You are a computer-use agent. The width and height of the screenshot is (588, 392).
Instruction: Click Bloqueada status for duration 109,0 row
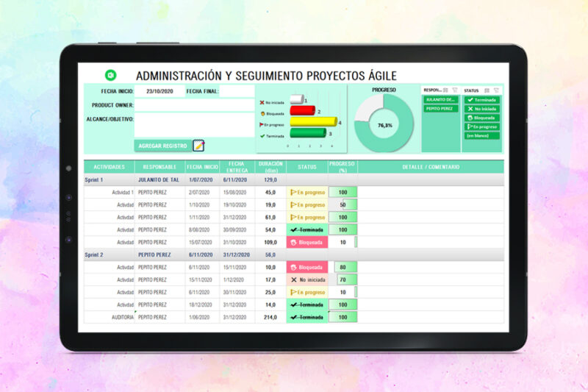[307, 242]
